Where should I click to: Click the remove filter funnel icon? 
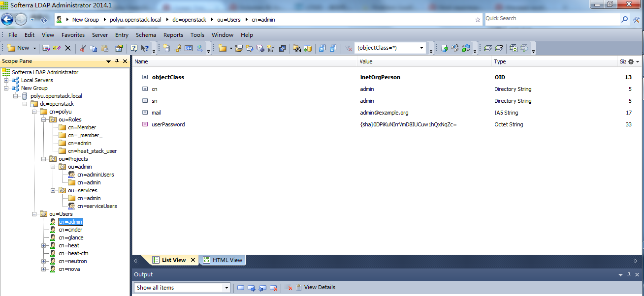pos(348,48)
